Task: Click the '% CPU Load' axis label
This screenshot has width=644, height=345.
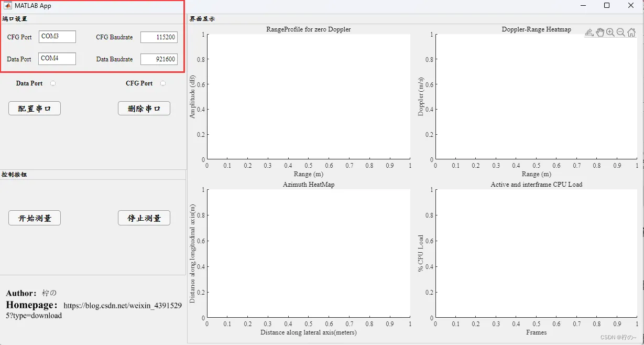Action: point(421,253)
